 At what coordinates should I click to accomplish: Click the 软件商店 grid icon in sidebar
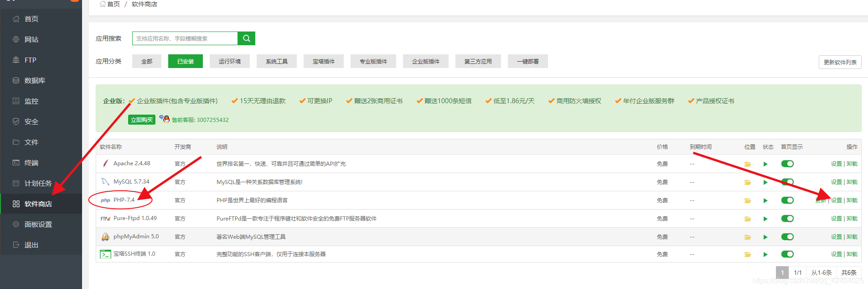16,204
